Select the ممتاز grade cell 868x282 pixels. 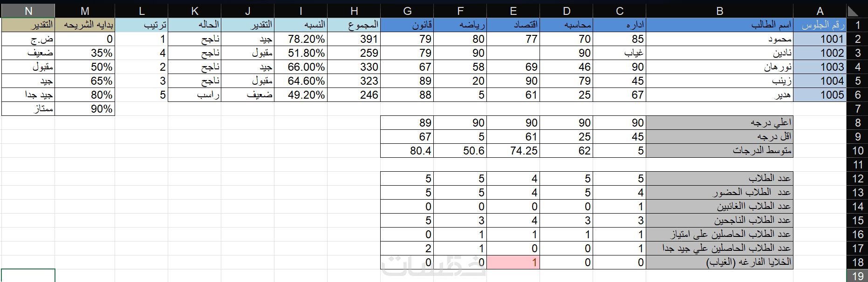click(28, 109)
